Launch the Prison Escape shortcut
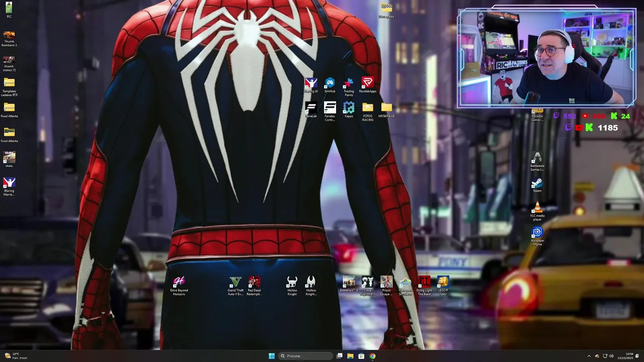The image size is (644, 362). [386, 286]
